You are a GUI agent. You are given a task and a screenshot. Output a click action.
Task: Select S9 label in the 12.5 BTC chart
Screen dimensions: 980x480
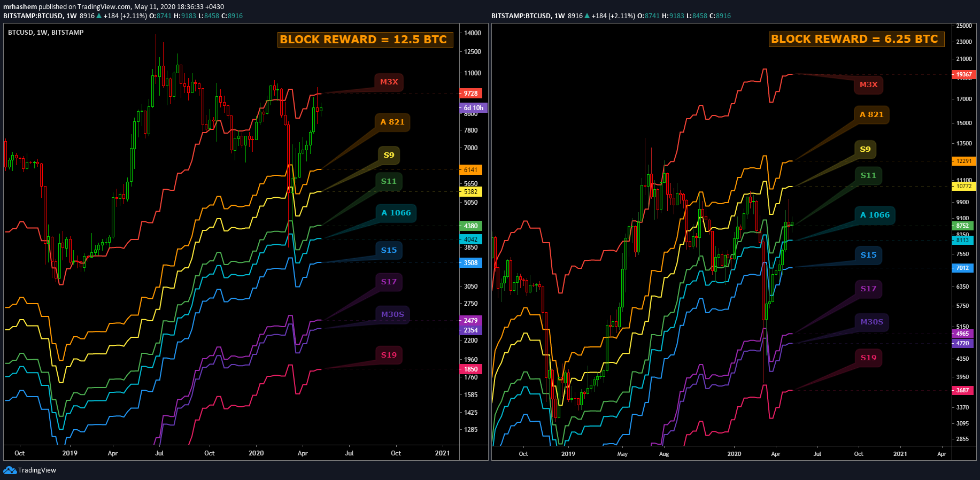[389, 155]
